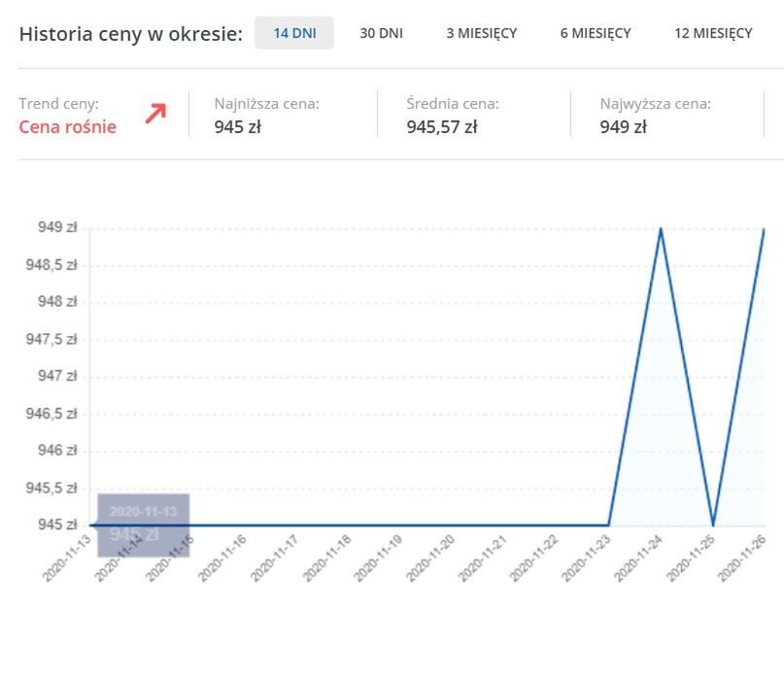Click the Cena rośnie trend label
The image size is (784, 677).
click(x=67, y=127)
